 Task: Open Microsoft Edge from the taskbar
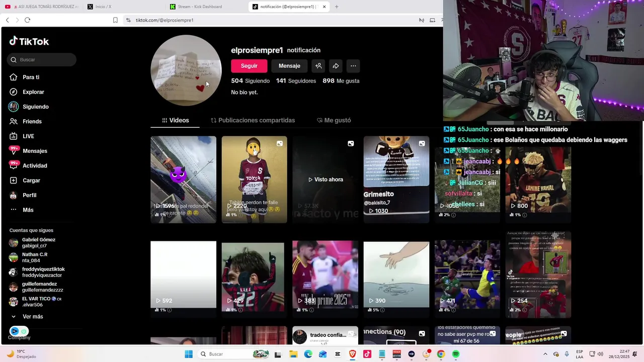[x=308, y=354]
